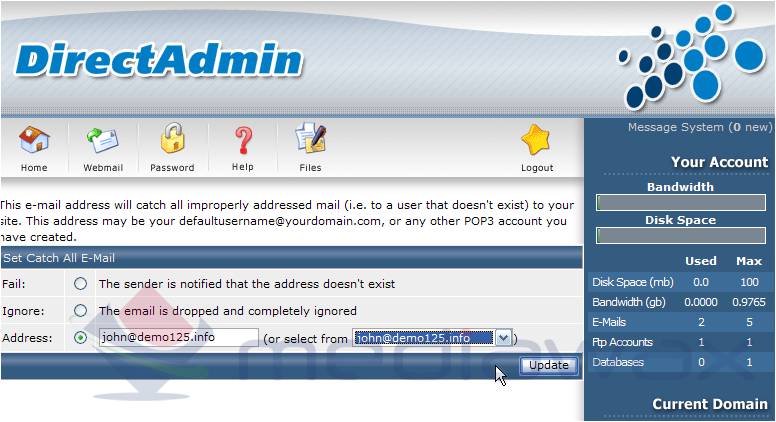Click the Home label in navigation
Viewport: 776px width, 422px height.
[x=34, y=168]
